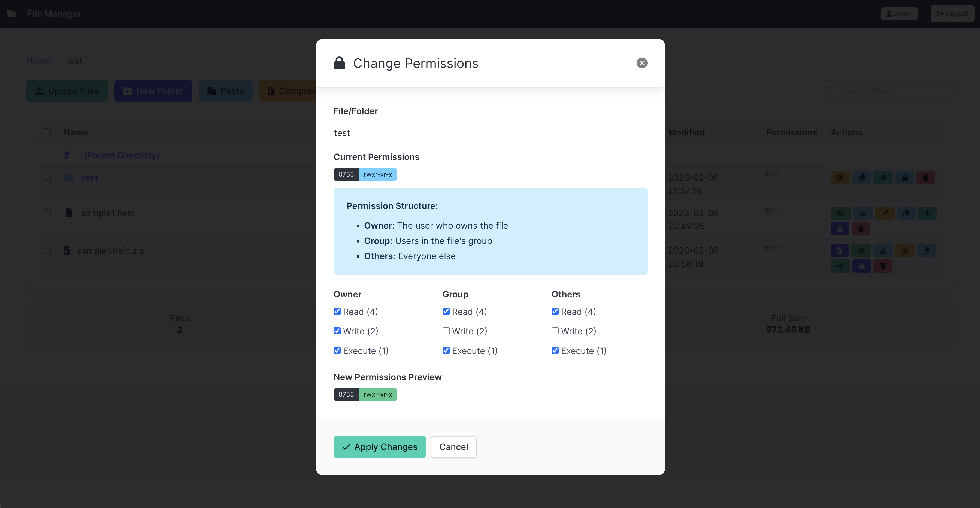The width and height of the screenshot is (980, 508).
Task: Open the Home breadcrumb link
Action: [x=38, y=60]
